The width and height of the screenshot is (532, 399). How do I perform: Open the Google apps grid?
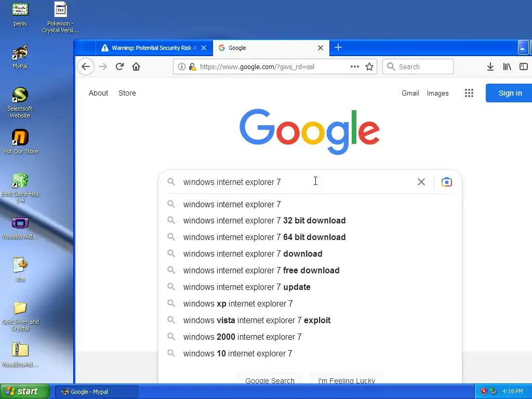coord(469,93)
